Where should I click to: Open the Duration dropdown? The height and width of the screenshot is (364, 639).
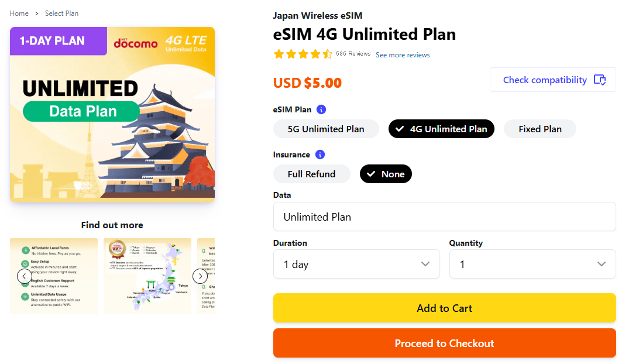[x=356, y=264]
